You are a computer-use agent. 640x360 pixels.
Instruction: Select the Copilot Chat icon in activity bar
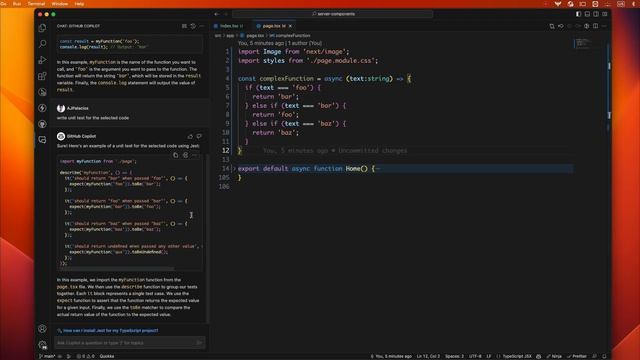pos(42,140)
